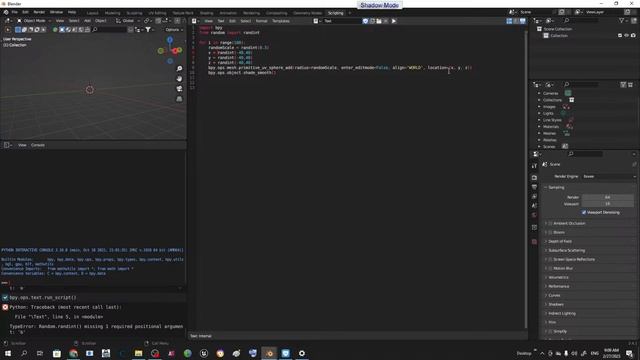Screen dimensions: 640x360
Task: Expand the Materials row in the data outliner
Action: point(539,127)
